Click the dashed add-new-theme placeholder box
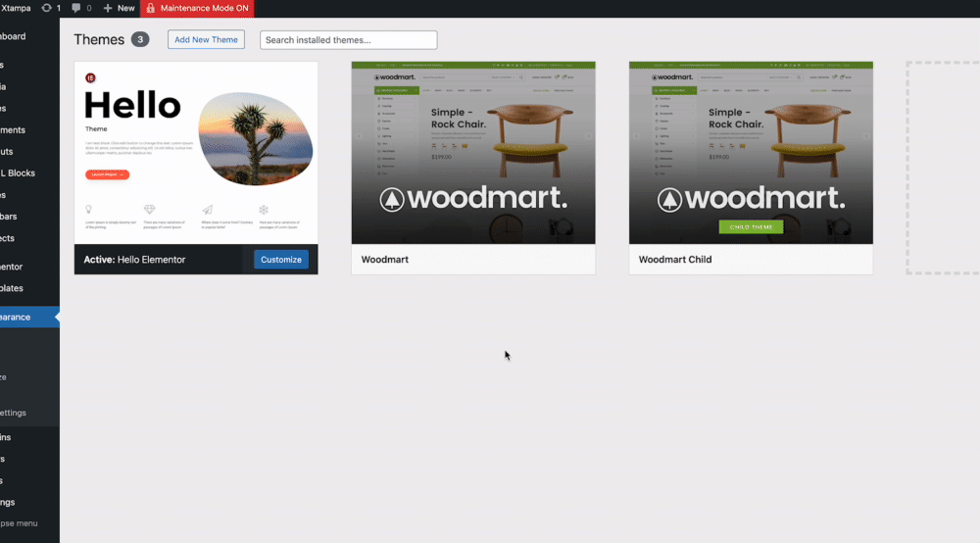Image resolution: width=980 pixels, height=543 pixels. [943, 168]
